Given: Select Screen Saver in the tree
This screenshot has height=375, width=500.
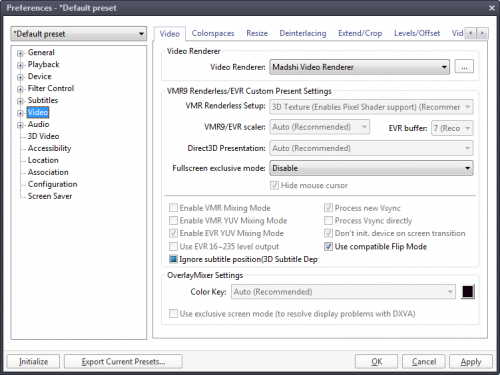Looking at the screenshot, I should click(50, 196).
